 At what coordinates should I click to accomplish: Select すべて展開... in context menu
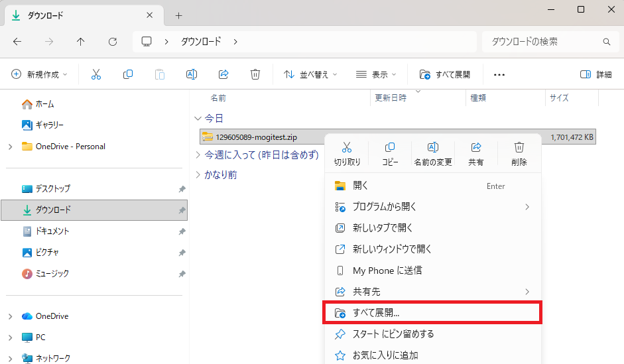432,313
